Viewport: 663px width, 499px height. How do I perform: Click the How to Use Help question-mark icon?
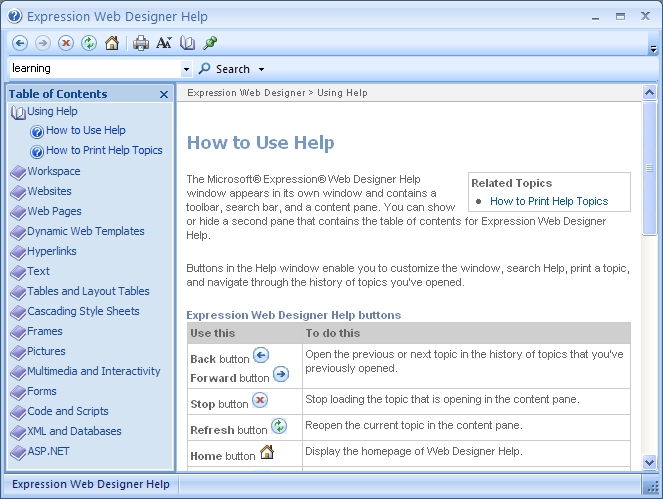coord(37,132)
